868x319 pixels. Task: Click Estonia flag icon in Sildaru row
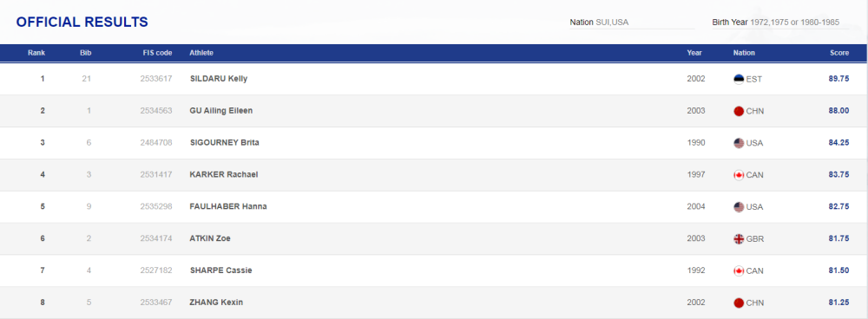coord(739,79)
